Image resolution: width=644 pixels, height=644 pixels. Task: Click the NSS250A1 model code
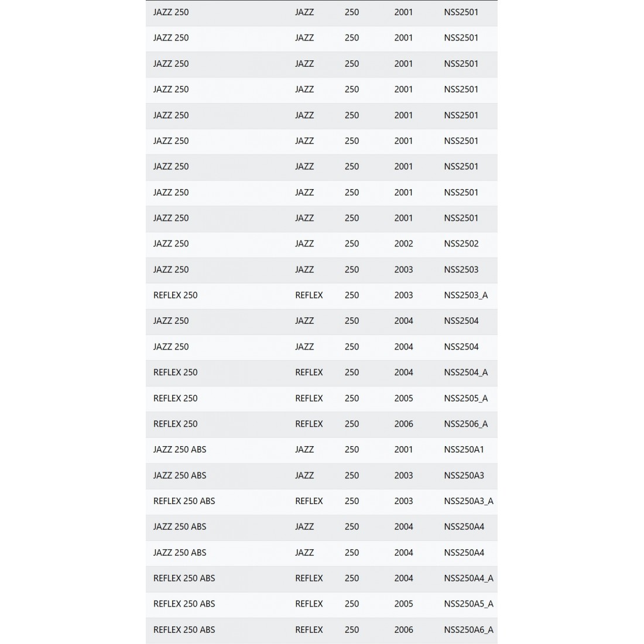[464, 450]
